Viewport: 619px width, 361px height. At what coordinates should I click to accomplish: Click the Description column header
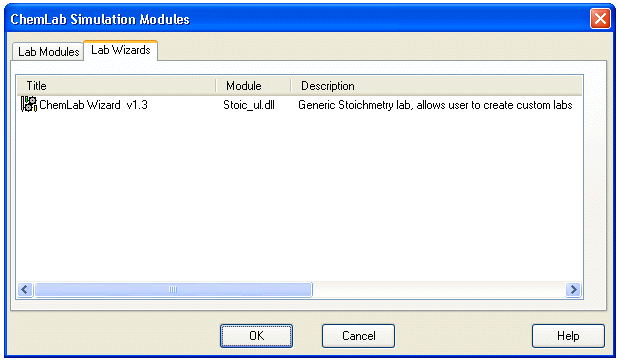coord(436,86)
